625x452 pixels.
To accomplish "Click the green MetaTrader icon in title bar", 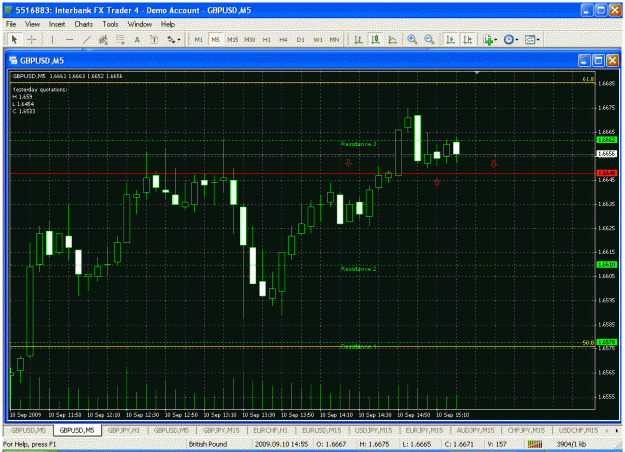I will click(x=8, y=10).
